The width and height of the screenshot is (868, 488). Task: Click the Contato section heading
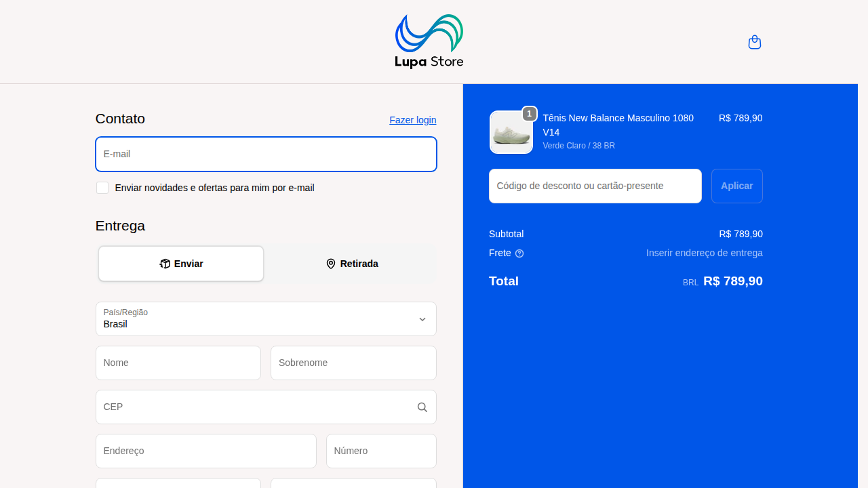point(120,119)
